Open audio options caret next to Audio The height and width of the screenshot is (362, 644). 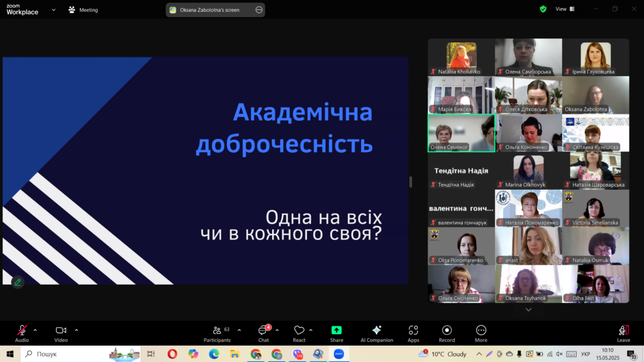click(x=35, y=330)
